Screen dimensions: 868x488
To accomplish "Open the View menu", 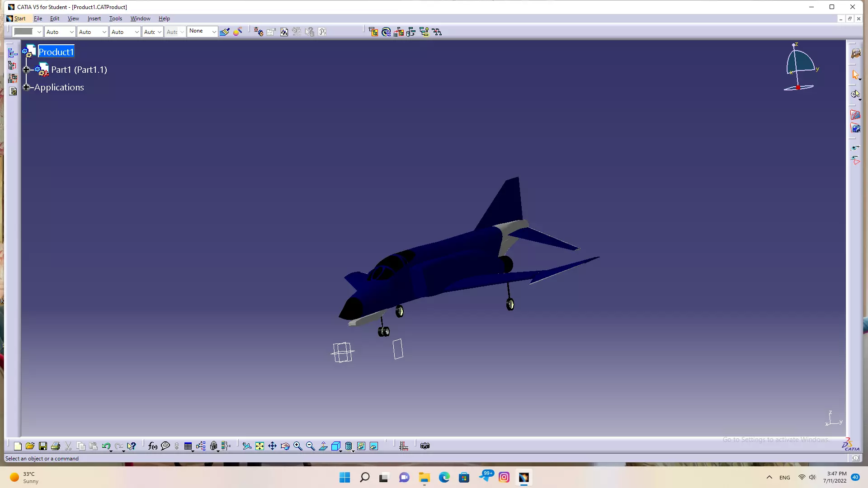I will coord(73,19).
